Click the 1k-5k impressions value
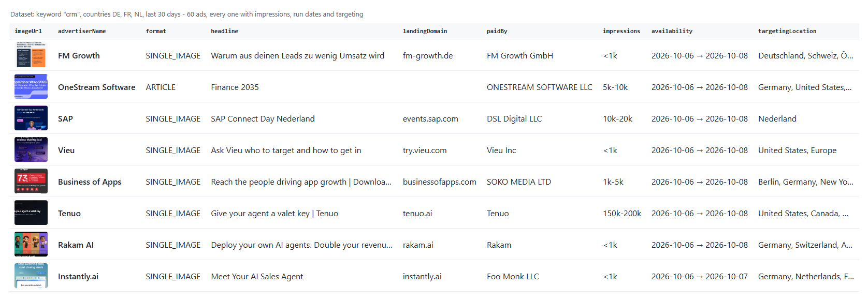Image resolution: width=868 pixels, height=301 pixels. coord(613,182)
